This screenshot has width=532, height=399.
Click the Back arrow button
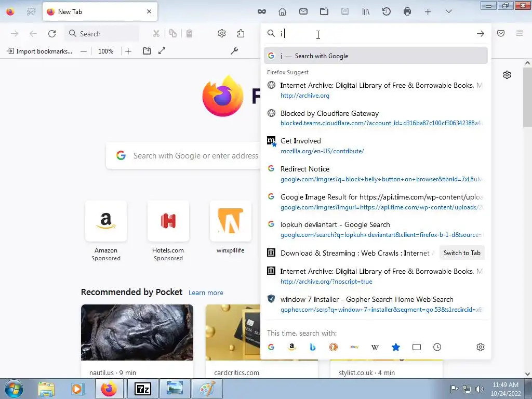pyautogui.click(x=33, y=34)
